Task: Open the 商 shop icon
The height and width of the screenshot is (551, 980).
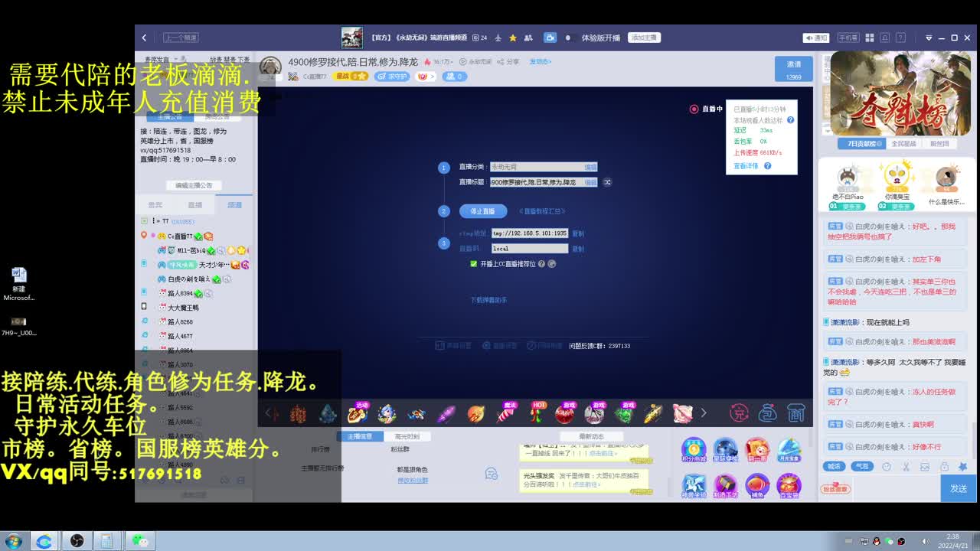Action: click(796, 414)
